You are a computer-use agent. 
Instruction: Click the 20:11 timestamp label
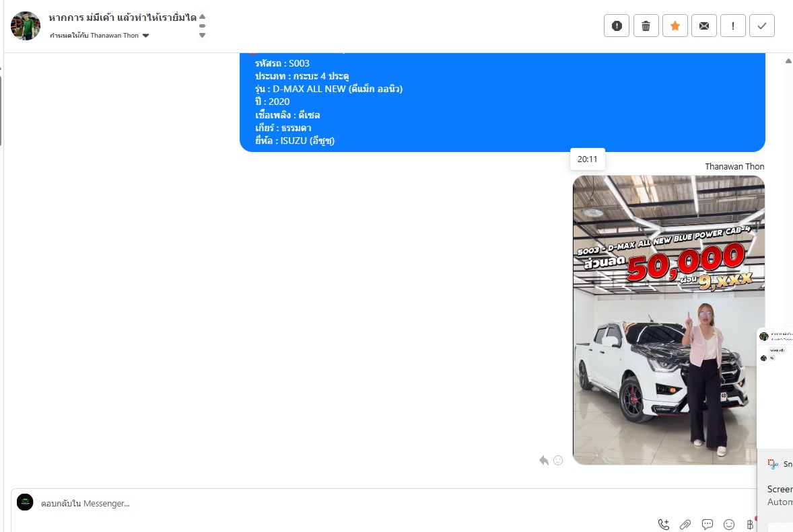click(x=587, y=159)
